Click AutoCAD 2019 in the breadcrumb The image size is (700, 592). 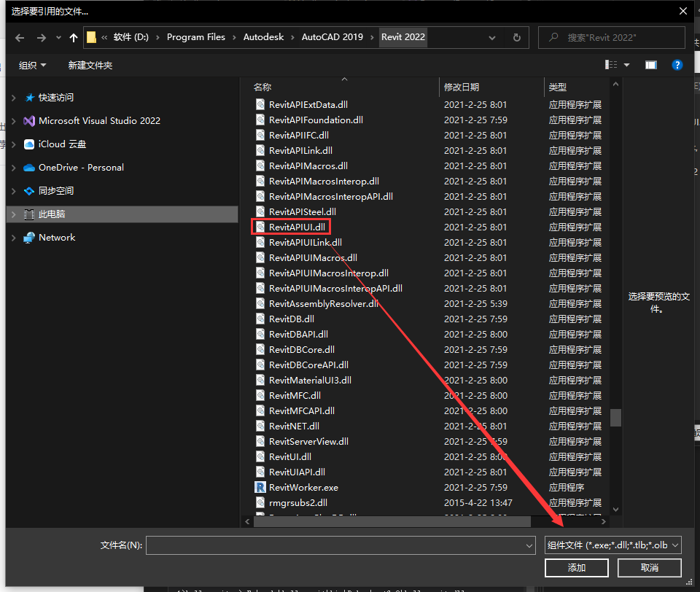[332, 37]
